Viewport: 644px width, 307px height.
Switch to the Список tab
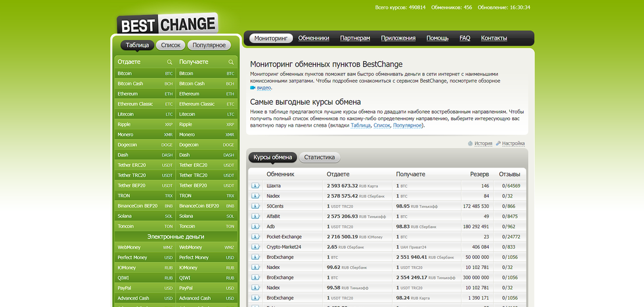[171, 45]
